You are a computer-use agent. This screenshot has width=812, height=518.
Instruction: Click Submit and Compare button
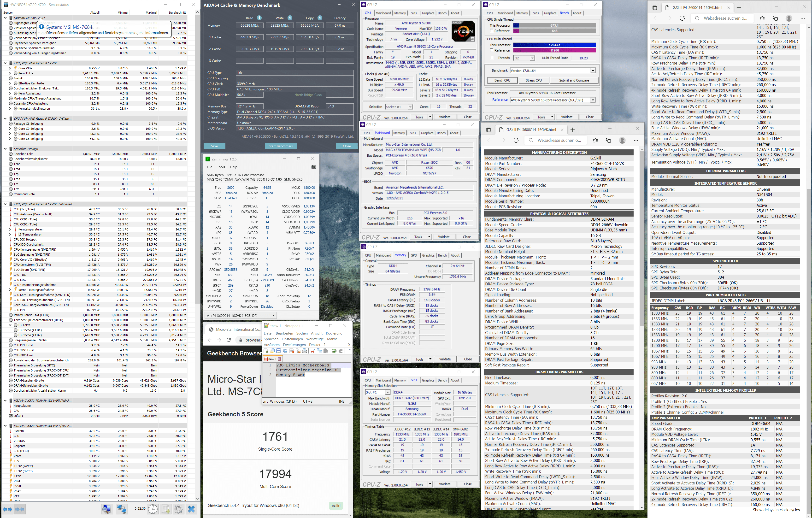(574, 80)
